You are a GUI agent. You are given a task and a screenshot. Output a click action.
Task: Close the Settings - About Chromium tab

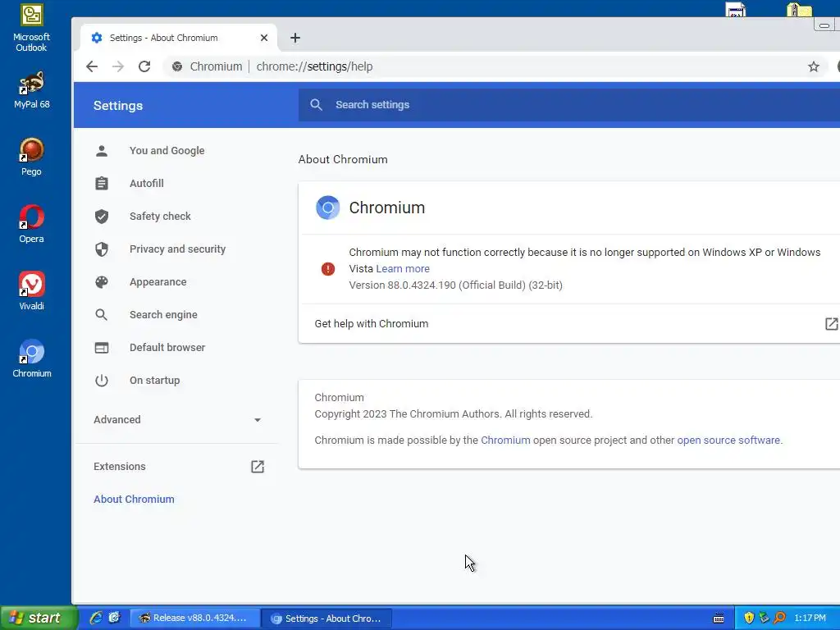[x=264, y=38]
